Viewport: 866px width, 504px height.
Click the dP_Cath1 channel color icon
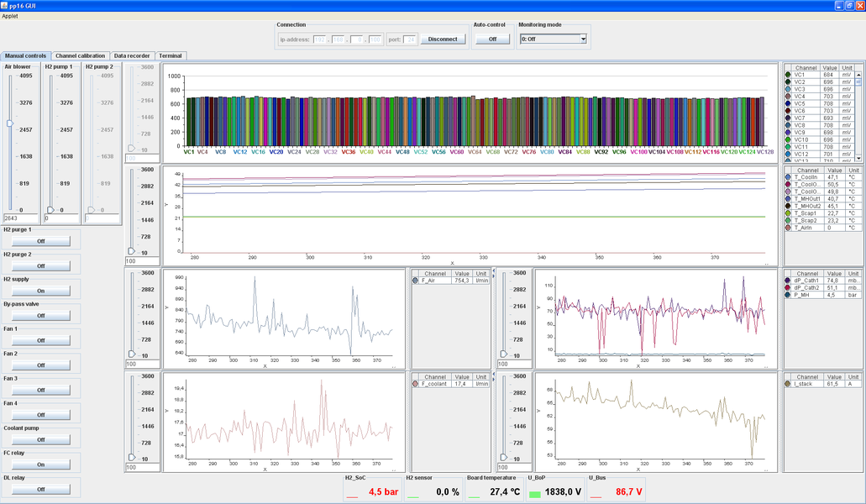pos(788,281)
